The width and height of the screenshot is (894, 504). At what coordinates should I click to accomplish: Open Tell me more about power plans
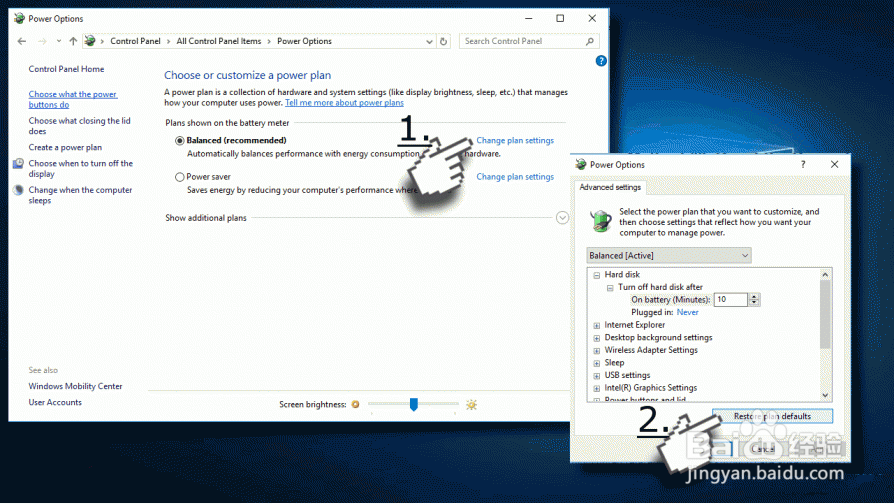pos(344,103)
